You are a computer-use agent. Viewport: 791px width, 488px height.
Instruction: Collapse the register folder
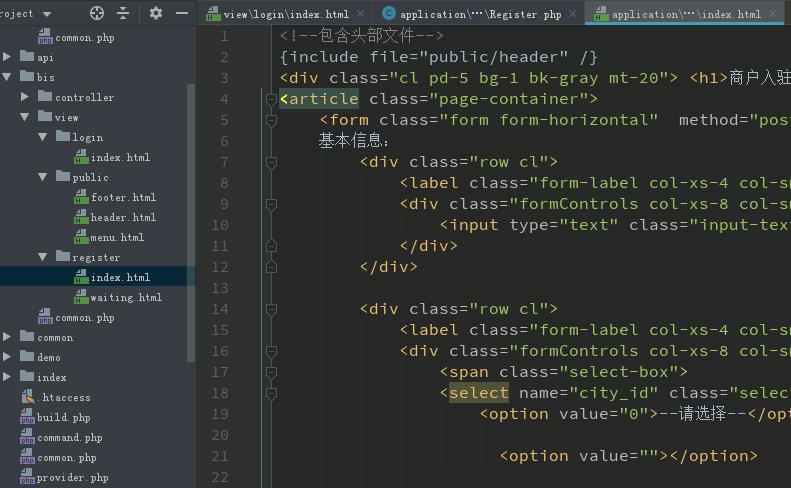pyautogui.click(x=43, y=257)
